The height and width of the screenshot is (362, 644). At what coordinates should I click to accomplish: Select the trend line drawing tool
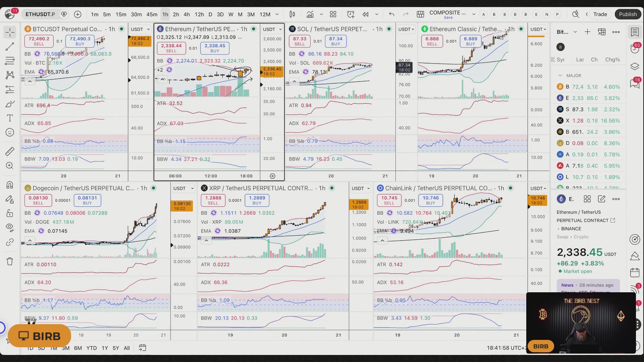point(10,47)
